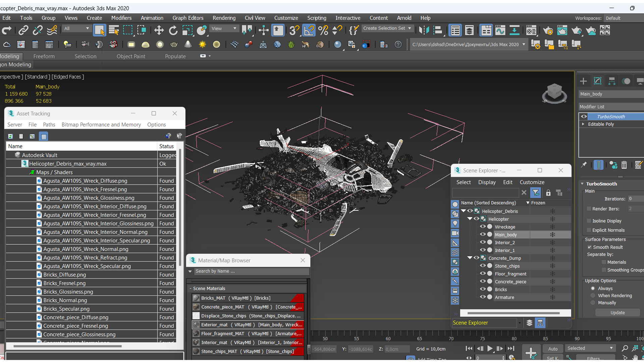Click Asset Tracking vertical scrollbar
Viewport: 644px width, 362px height.
[x=180, y=208]
